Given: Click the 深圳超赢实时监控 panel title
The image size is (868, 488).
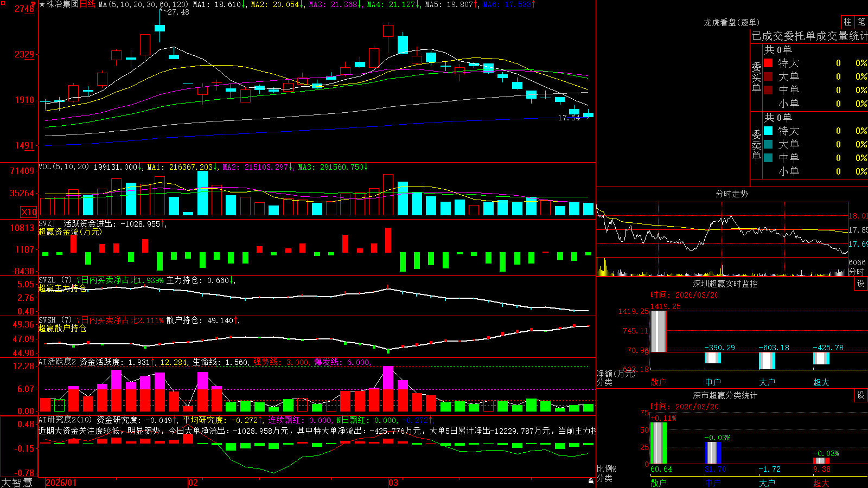Looking at the screenshot, I should [725, 284].
